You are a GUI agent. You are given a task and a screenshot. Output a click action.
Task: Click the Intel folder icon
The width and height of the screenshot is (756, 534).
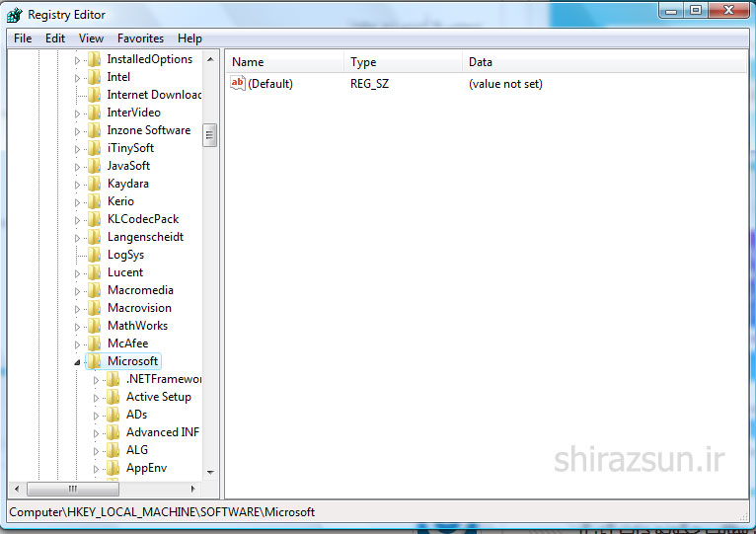95,77
